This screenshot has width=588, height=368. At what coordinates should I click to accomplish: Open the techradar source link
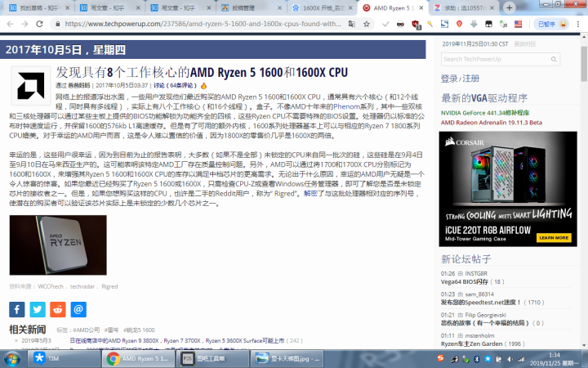(x=82, y=286)
